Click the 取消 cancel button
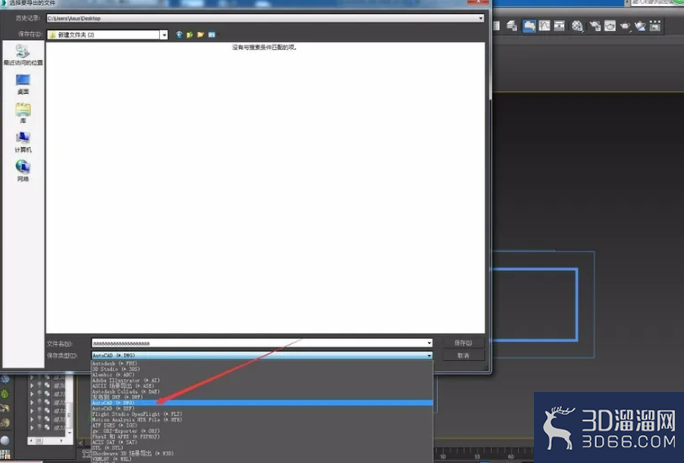 click(463, 356)
